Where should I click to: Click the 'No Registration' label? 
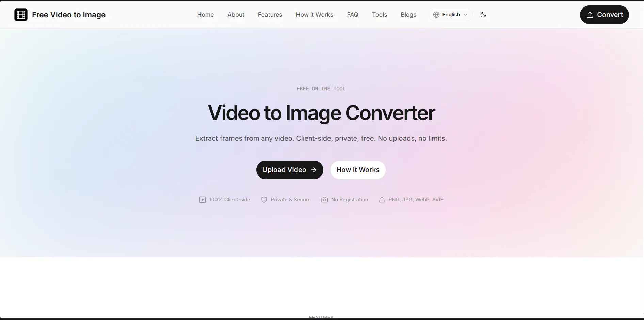pos(350,200)
